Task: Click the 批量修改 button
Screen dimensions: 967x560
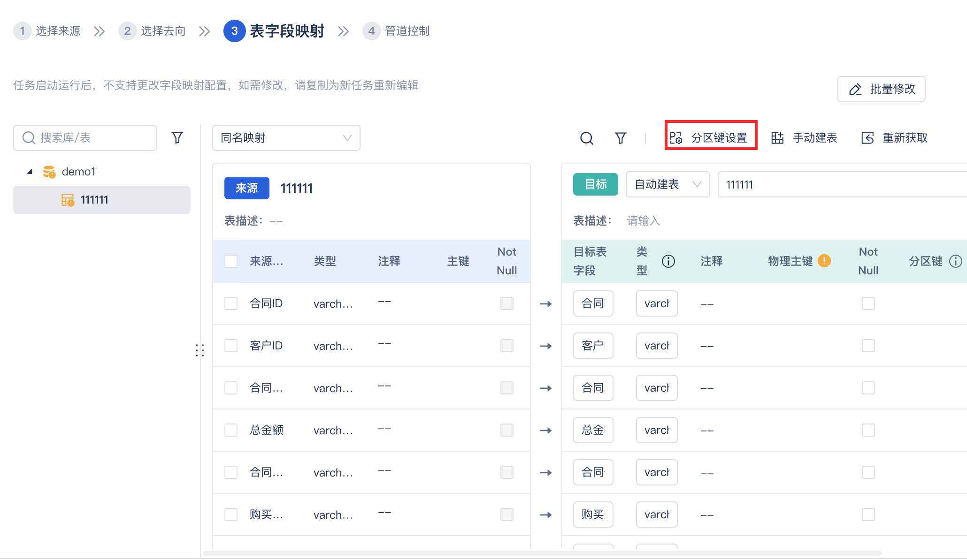Action: [881, 89]
